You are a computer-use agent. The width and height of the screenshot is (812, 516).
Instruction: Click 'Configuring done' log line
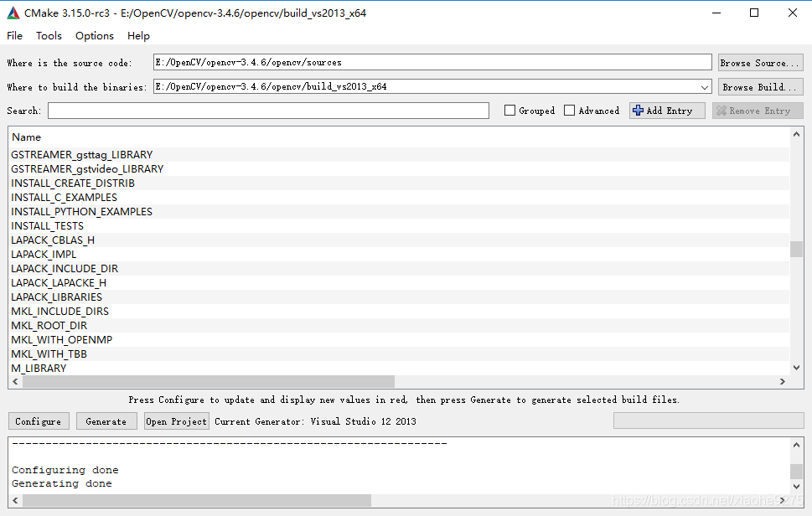pyautogui.click(x=65, y=470)
